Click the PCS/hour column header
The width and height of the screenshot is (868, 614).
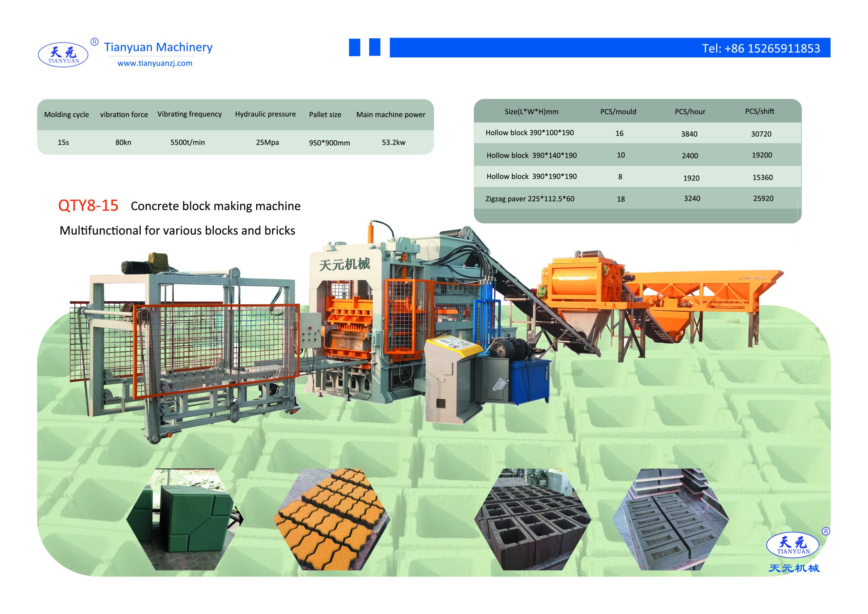tap(690, 112)
